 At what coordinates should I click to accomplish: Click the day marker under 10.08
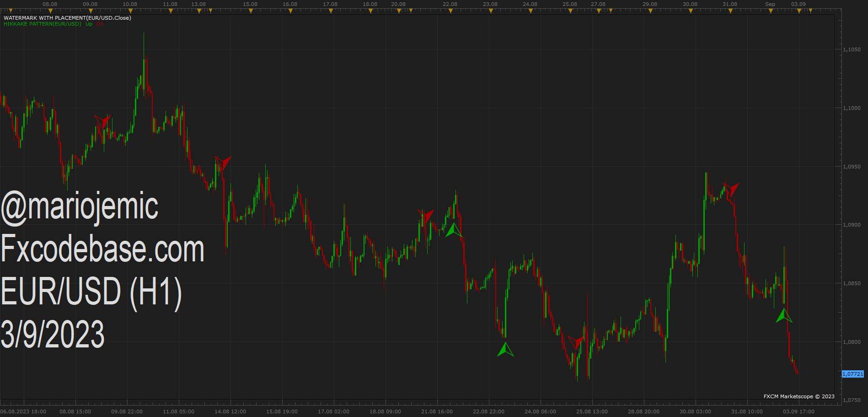(130, 11)
